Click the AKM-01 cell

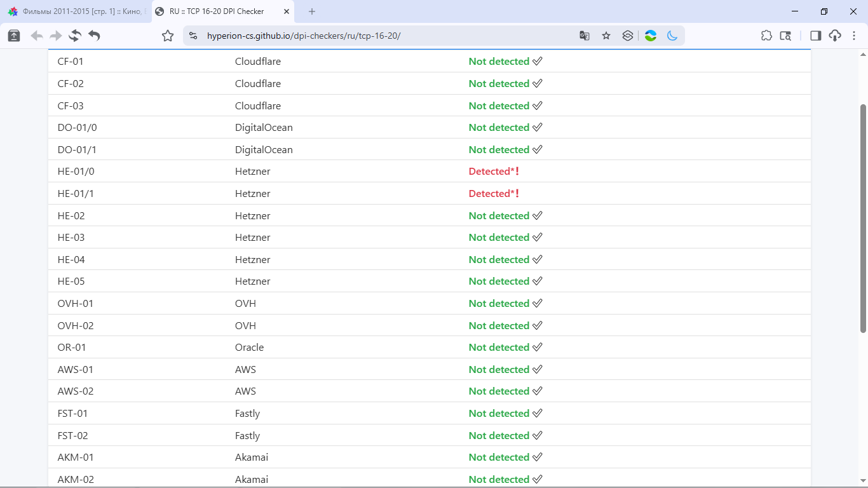(x=76, y=457)
